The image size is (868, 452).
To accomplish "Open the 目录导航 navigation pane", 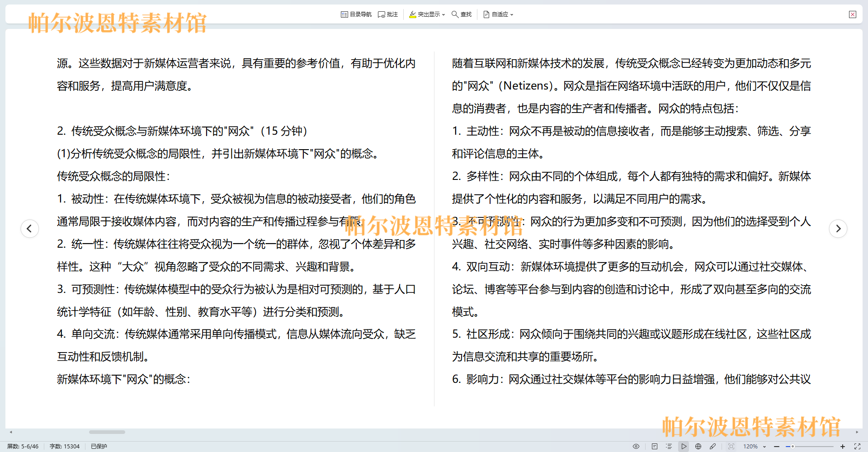I will (356, 14).
